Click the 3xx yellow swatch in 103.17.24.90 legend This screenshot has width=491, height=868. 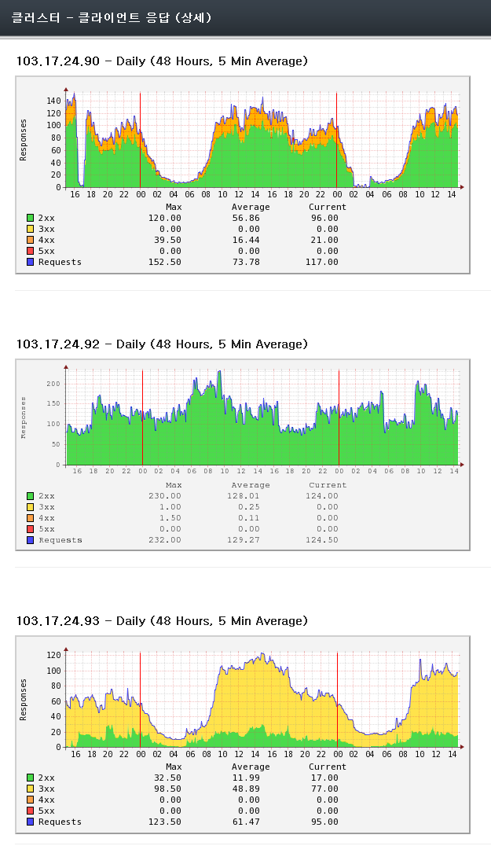pyautogui.click(x=31, y=229)
